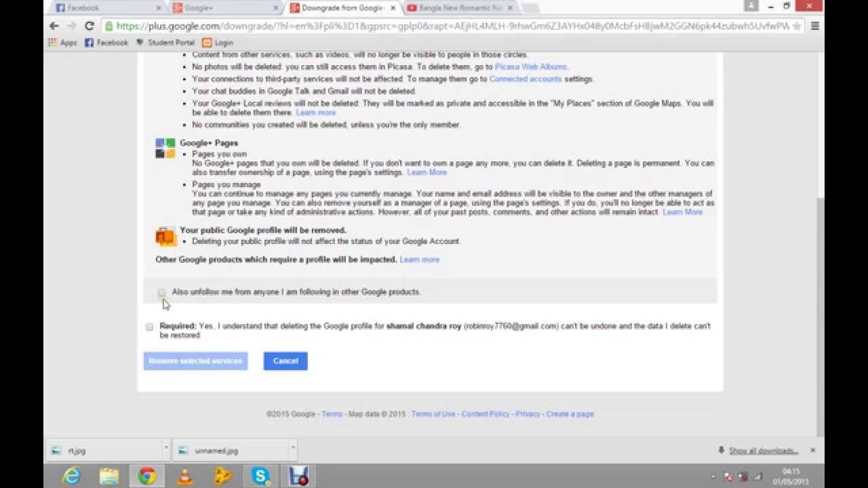The width and height of the screenshot is (868, 488).
Task: Open Picasa Web Albums link
Action: pyautogui.click(x=531, y=67)
